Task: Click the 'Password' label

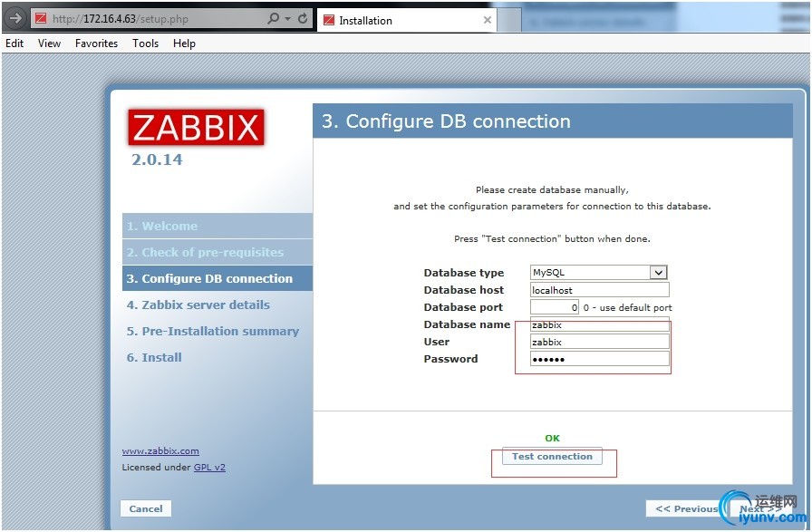Action: pos(450,359)
